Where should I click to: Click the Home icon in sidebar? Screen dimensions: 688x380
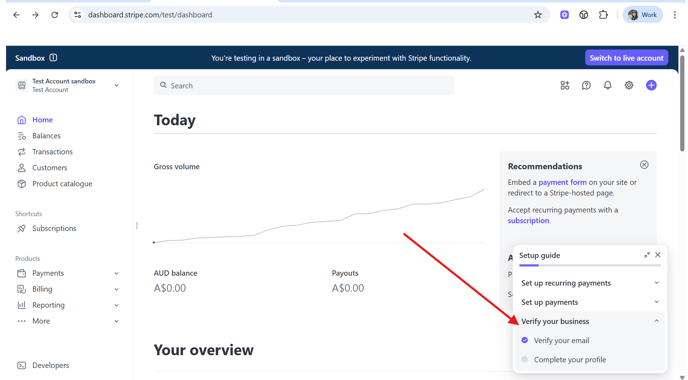22,120
